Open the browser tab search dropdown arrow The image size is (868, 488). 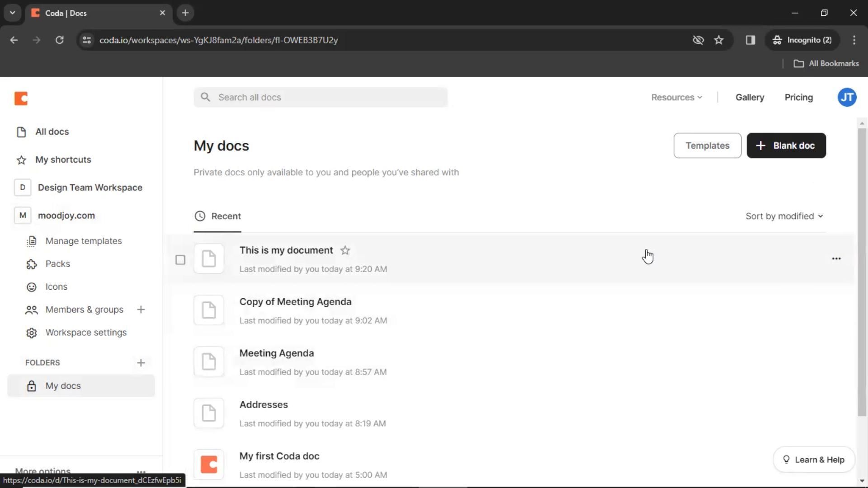(12, 13)
